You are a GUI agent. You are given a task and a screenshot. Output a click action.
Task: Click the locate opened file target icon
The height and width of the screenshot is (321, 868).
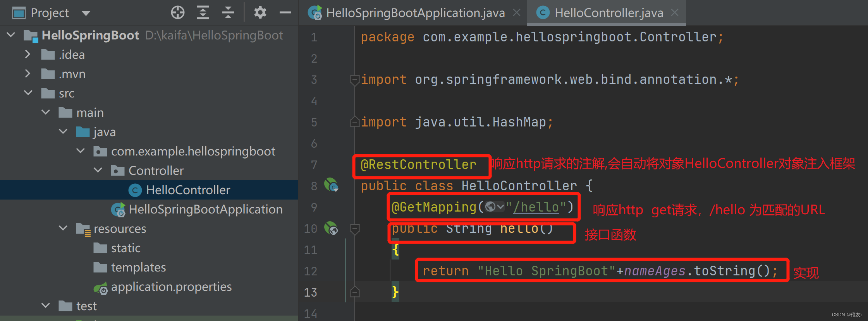178,12
